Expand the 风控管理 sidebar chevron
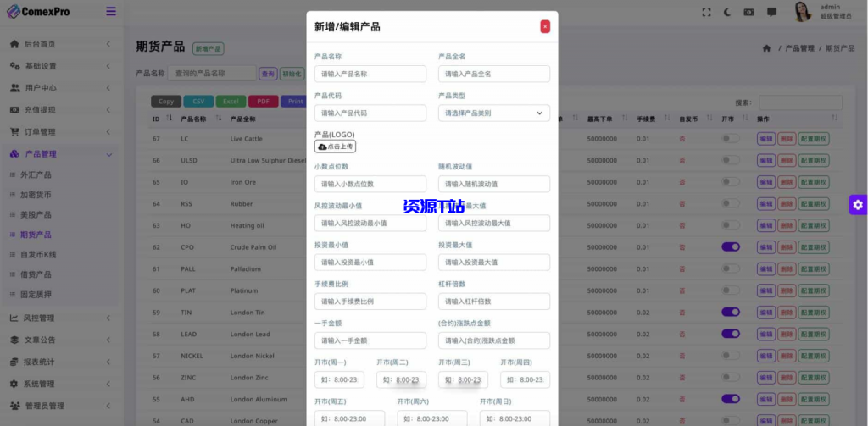The height and width of the screenshot is (426, 868). pos(108,318)
